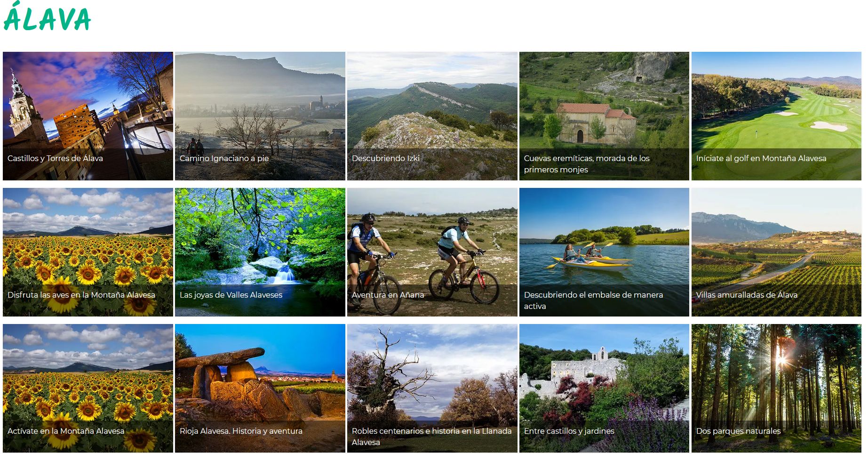This screenshot has width=868, height=454.
Task: Open Robles centenarios e historia en la Llanada
Action: [x=432, y=389]
